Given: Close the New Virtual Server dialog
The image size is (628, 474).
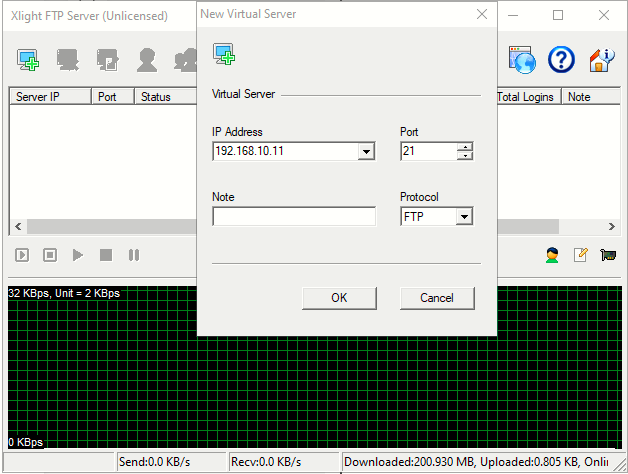Looking at the screenshot, I should (482, 14).
